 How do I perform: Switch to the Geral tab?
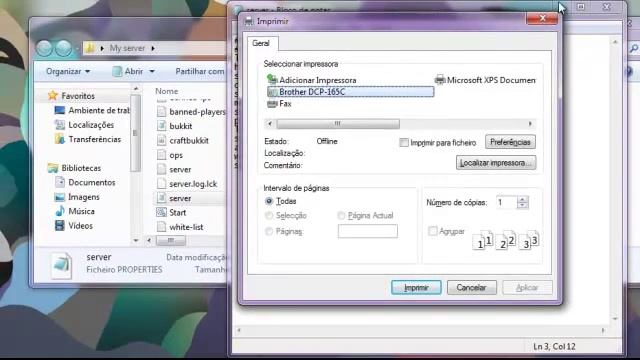(261, 43)
